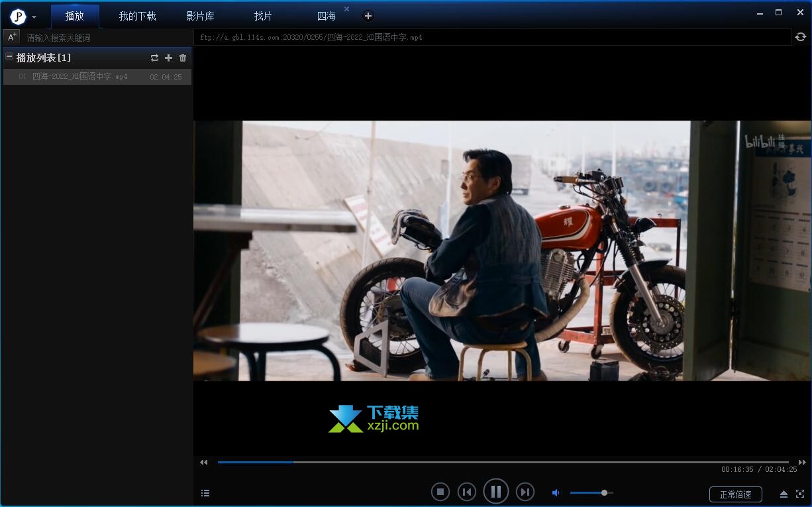812x507 pixels.
Task: Close the 四海 tab
Action: (x=346, y=9)
